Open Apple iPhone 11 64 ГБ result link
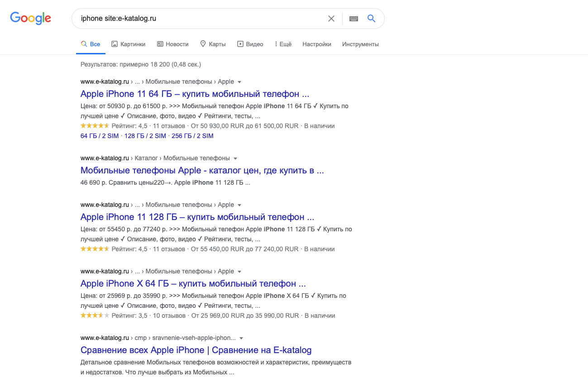This screenshot has height=378, width=588. coord(195,94)
